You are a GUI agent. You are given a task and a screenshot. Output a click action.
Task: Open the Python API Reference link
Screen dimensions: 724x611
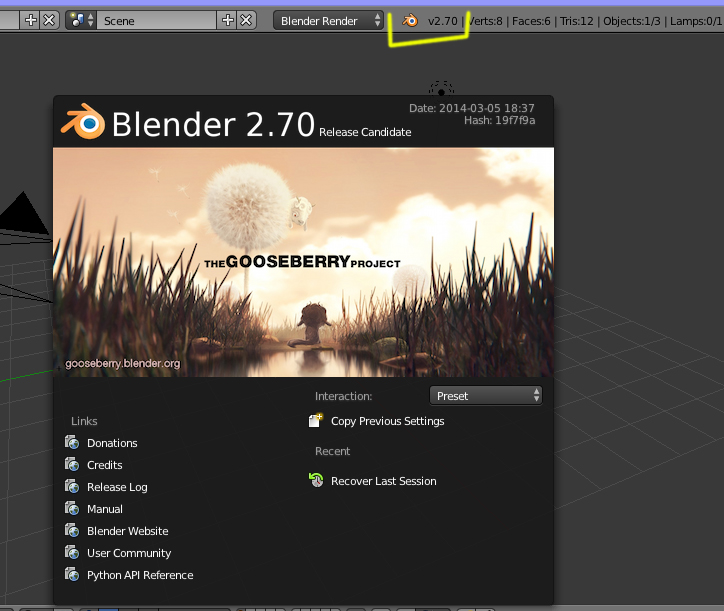[140, 575]
